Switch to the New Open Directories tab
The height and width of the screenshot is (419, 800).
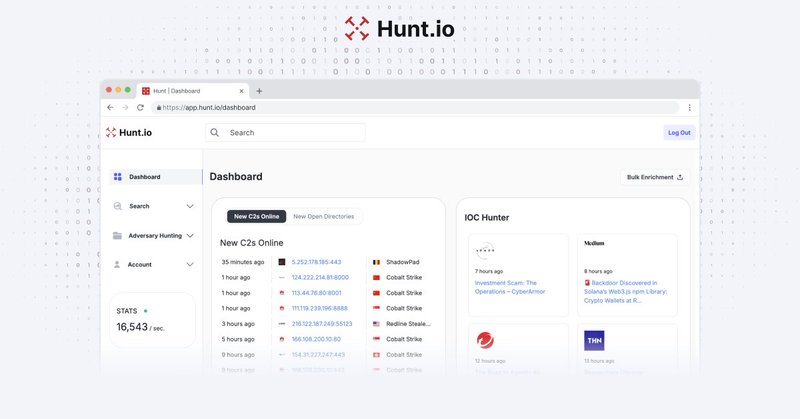point(323,216)
